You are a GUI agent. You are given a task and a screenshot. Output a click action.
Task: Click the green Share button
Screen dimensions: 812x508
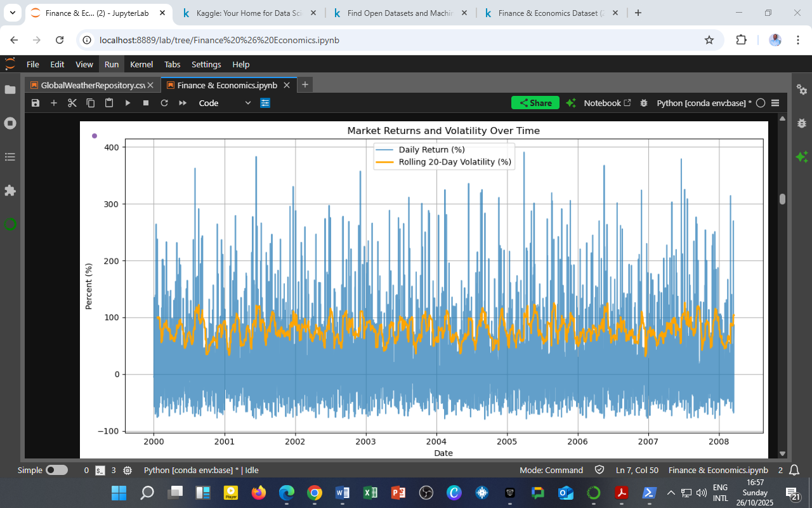[x=535, y=103]
